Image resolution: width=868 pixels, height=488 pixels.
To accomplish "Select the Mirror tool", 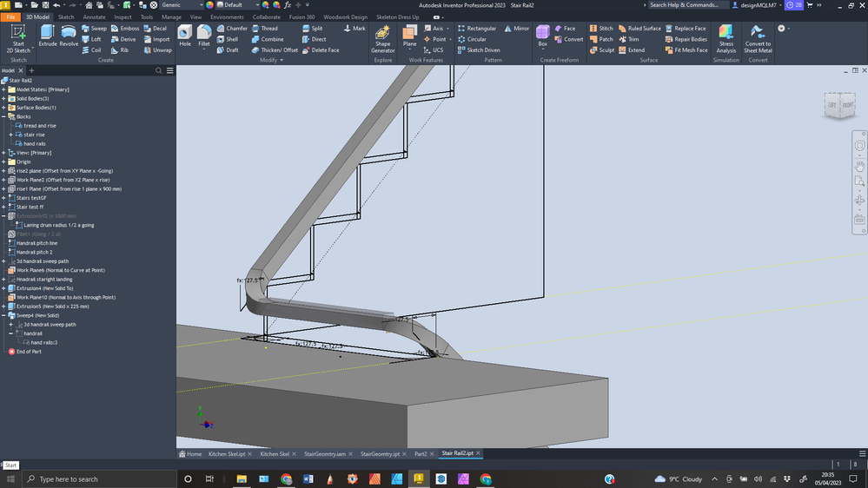I will click(x=516, y=28).
